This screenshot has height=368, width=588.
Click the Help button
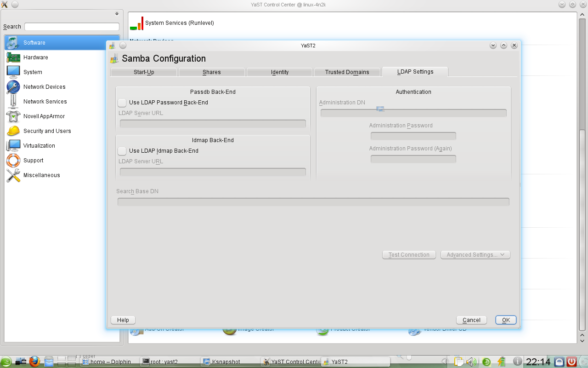click(123, 320)
